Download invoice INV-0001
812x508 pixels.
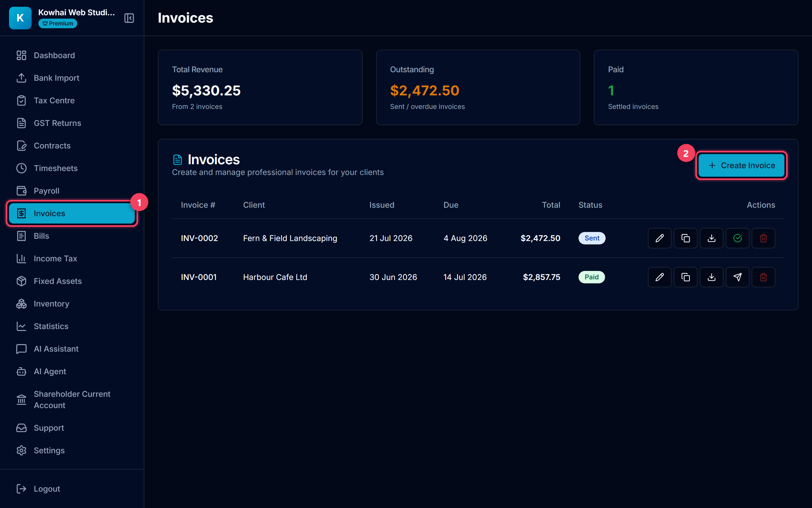point(711,277)
